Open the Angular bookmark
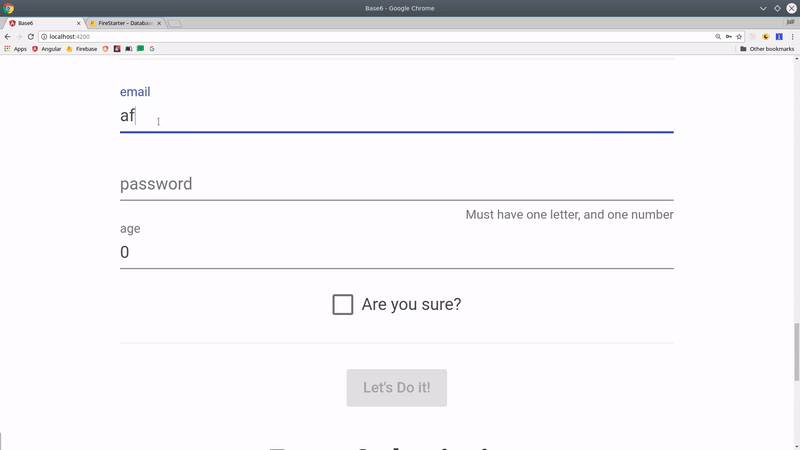The height and width of the screenshot is (450, 800). [x=46, y=48]
